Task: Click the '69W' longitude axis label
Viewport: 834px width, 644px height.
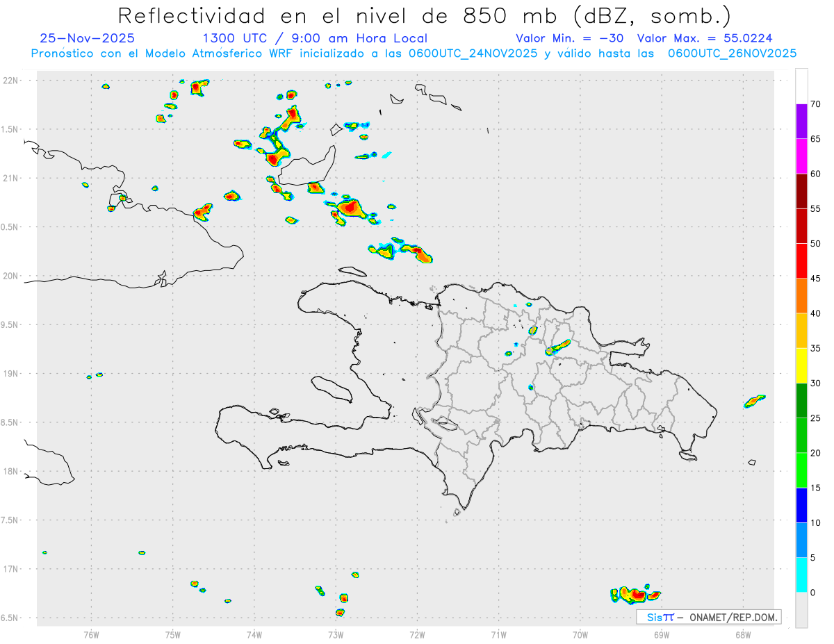Action: pos(662,634)
